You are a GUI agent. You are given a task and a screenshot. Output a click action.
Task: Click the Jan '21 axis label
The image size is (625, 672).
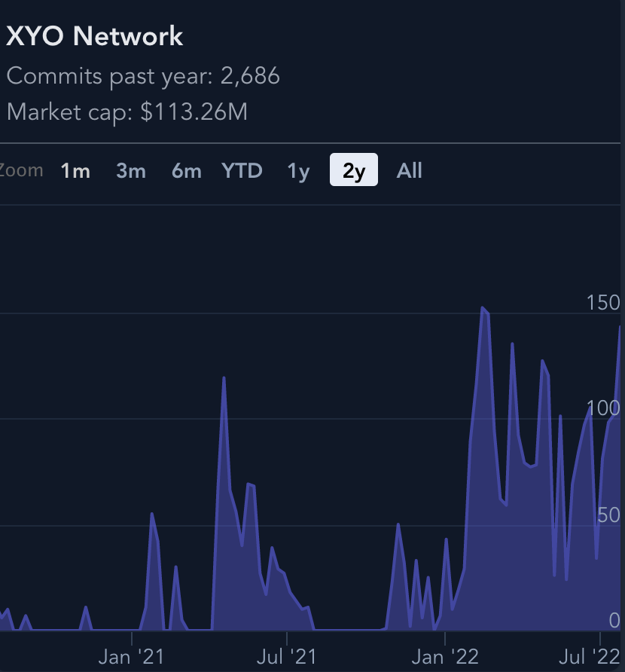[131, 657]
